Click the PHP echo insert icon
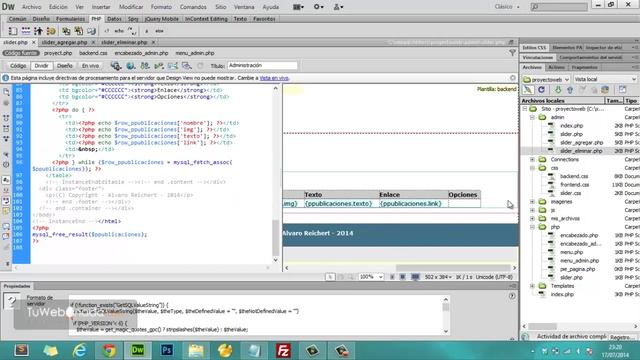This screenshot has height=360, width=640. tap(119, 31)
